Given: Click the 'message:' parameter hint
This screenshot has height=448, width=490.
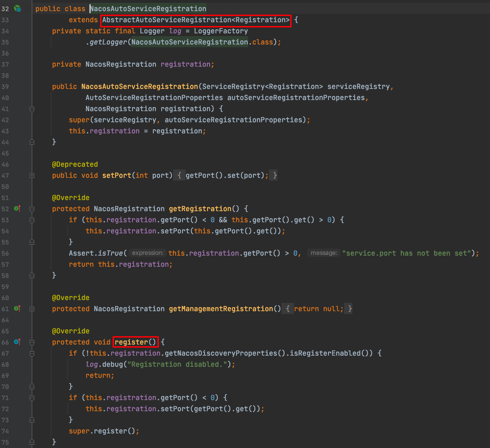Looking at the screenshot, I should point(324,253).
